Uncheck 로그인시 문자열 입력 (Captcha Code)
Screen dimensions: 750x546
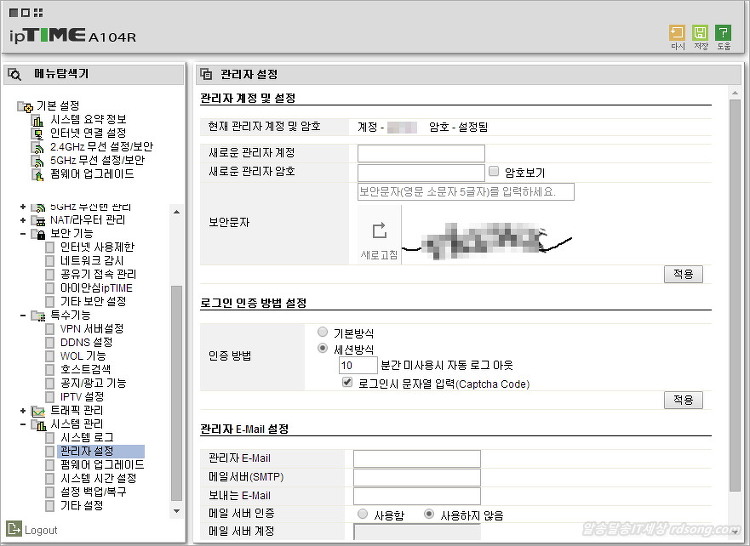pos(347,383)
